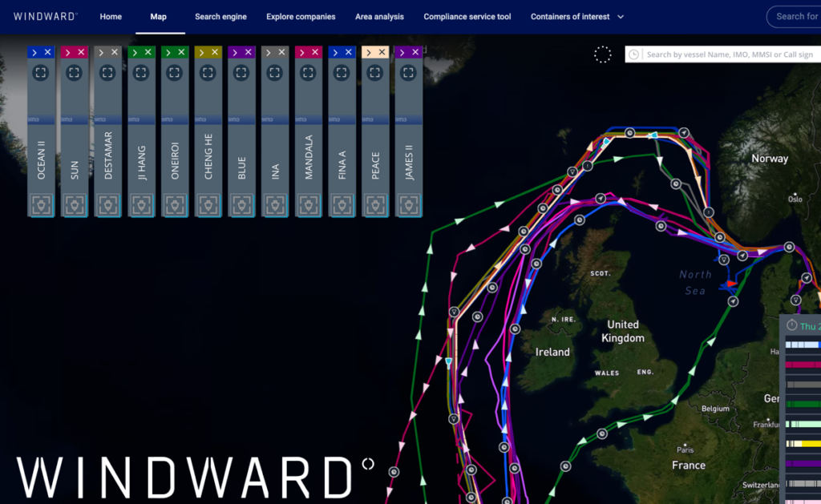
Task: Select the magenta timeline bar
Action: 803,365
